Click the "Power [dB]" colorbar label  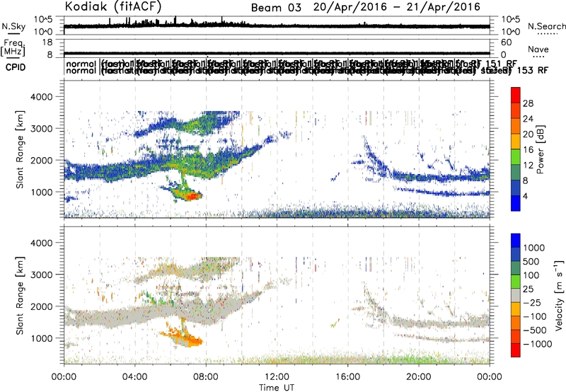click(540, 149)
